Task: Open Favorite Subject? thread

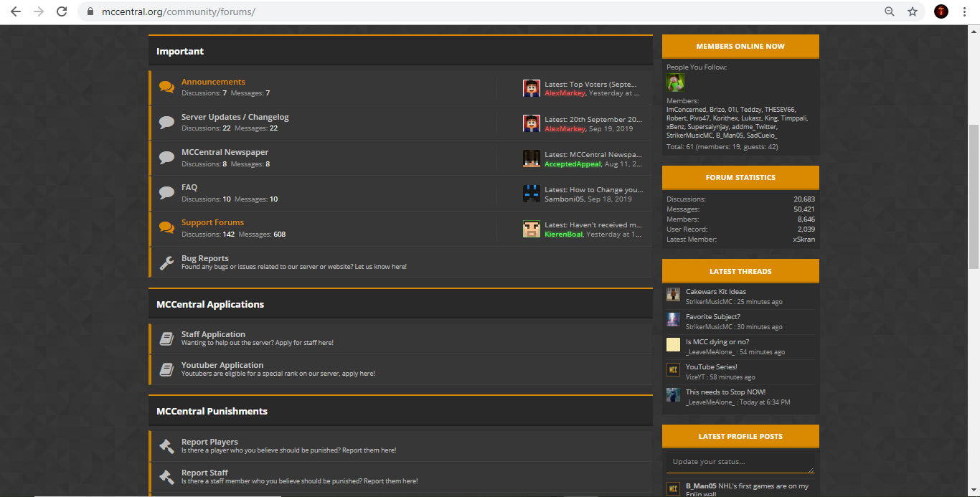Action: (713, 317)
